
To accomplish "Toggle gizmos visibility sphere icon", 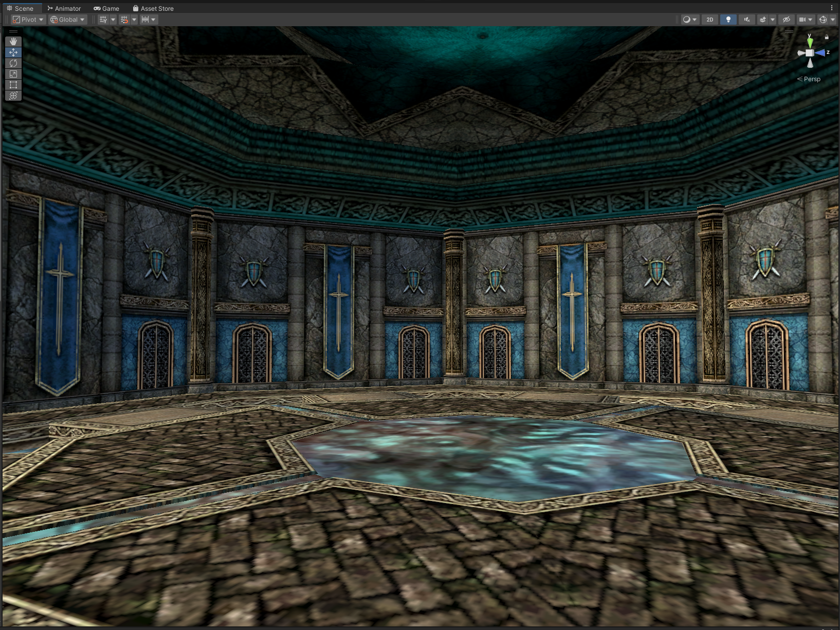I will (x=823, y=20).
